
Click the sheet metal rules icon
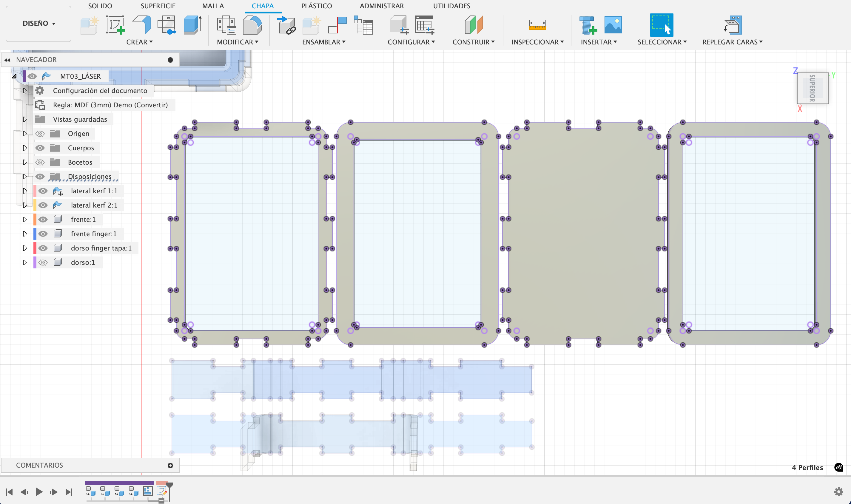pos(226,25)
